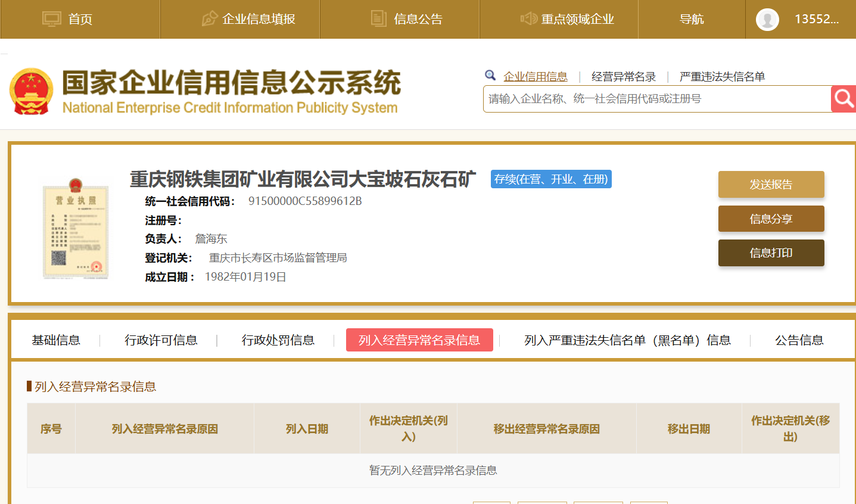Click the 暂无列入经营异常名录信息 empty row

[433, 471]
